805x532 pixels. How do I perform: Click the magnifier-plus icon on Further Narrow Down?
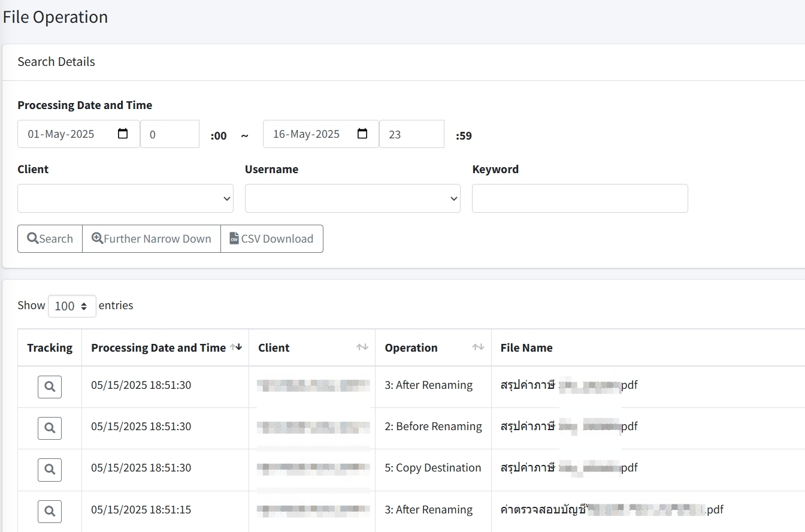coord(97,238)
